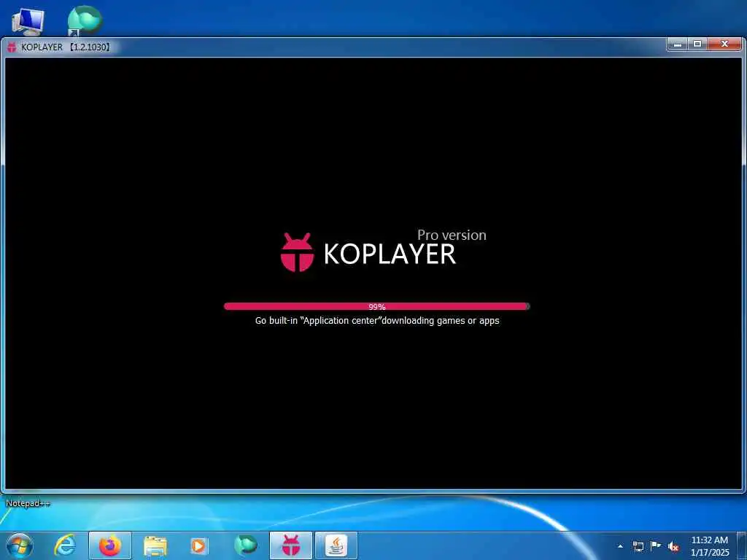Click the KOPLAYER title bar icon

(12, 47)
